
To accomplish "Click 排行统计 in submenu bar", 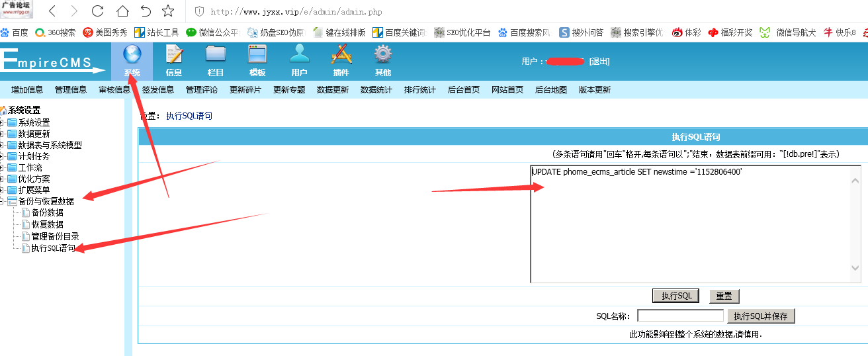I will [x=420, y=90].
